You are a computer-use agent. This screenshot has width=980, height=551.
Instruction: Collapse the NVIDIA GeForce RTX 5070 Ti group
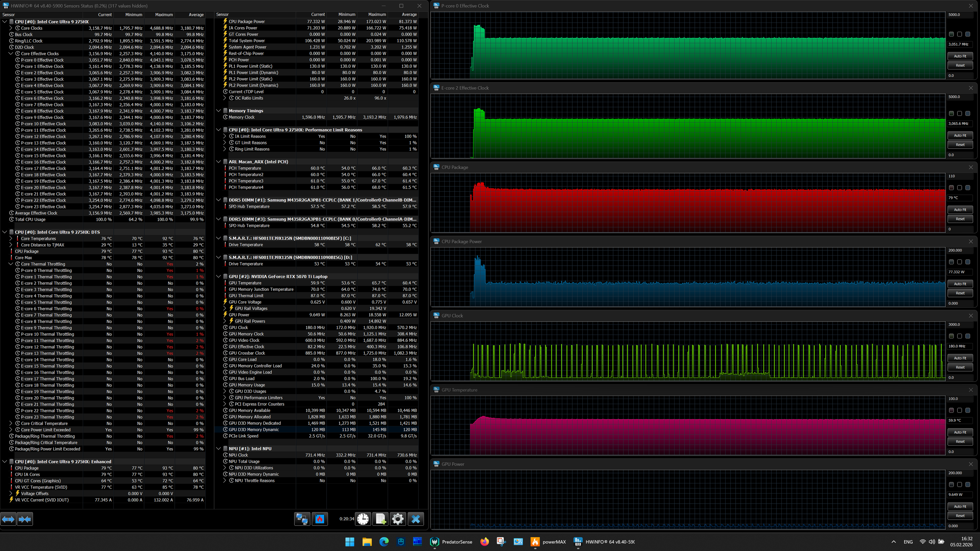point(218,276)
